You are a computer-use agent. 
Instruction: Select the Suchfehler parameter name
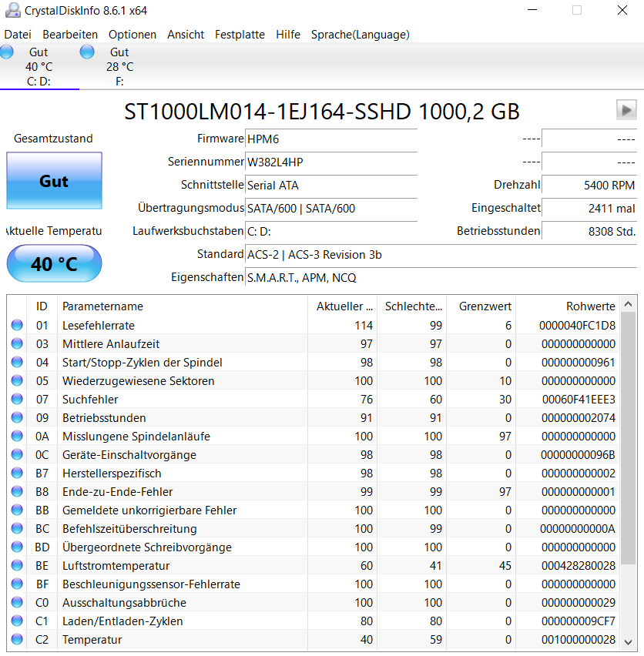(x=90, y=400)
